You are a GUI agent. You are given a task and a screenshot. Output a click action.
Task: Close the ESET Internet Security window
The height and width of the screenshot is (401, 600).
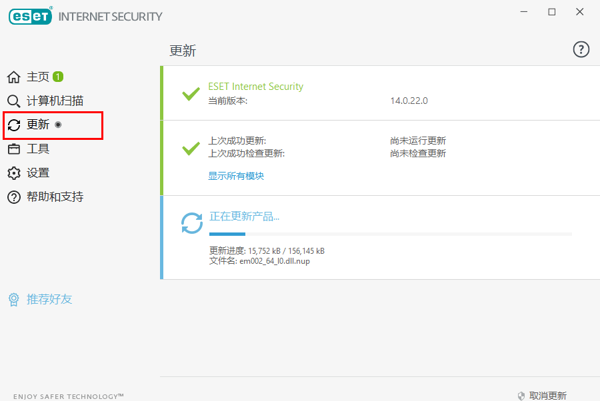tap(581, 11)
